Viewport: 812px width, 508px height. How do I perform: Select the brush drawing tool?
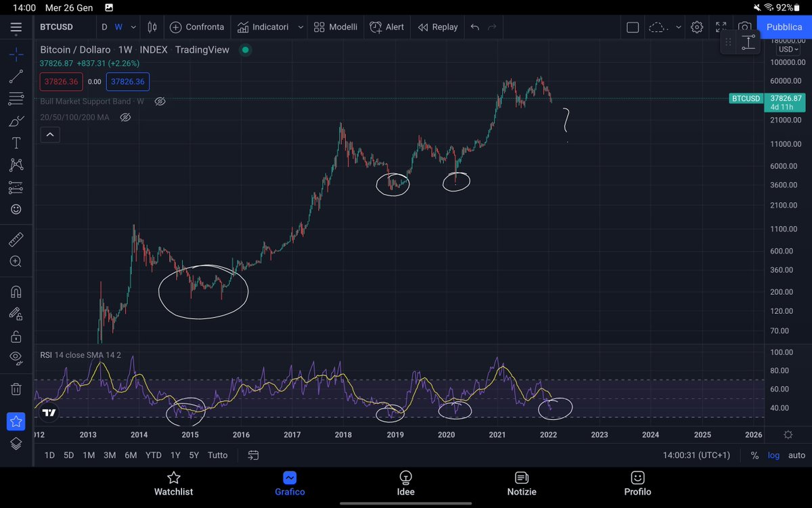(x=16, y=121)
